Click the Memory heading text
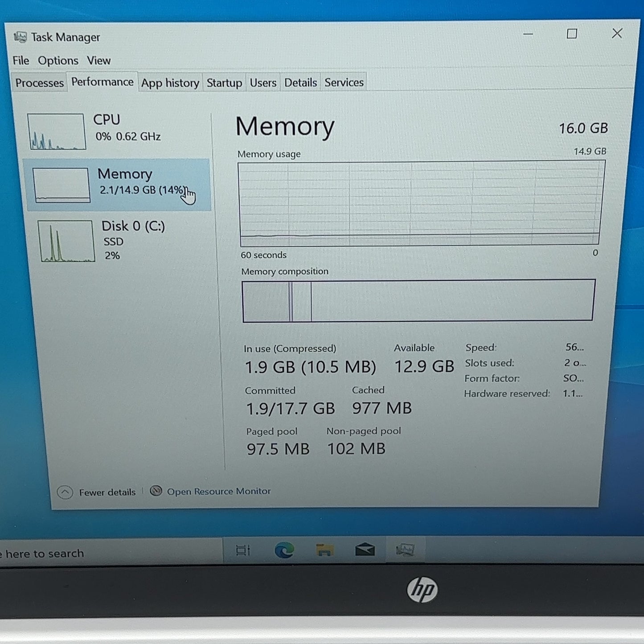Screen dimensions: 644x644 coord(285,127)
